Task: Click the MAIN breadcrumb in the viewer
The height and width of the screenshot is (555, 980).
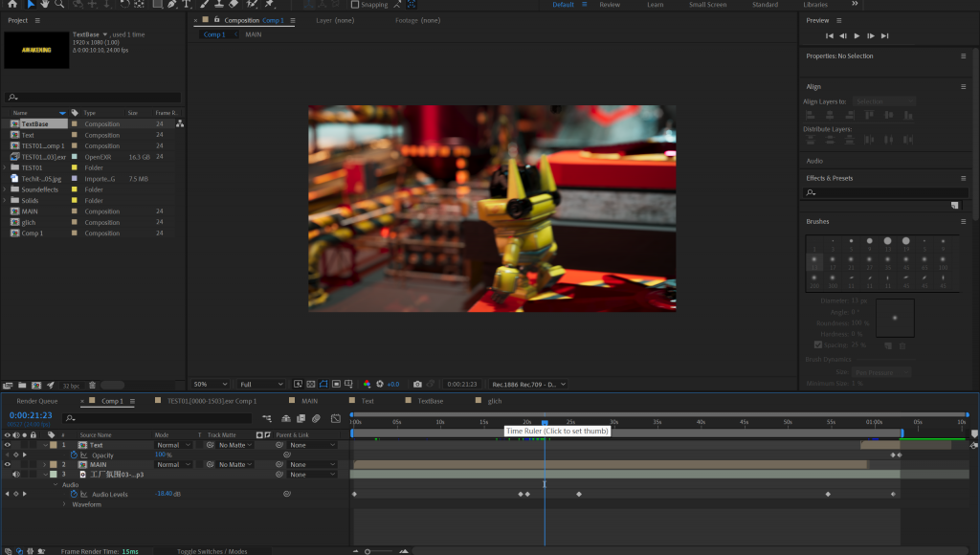Action: 253,34
